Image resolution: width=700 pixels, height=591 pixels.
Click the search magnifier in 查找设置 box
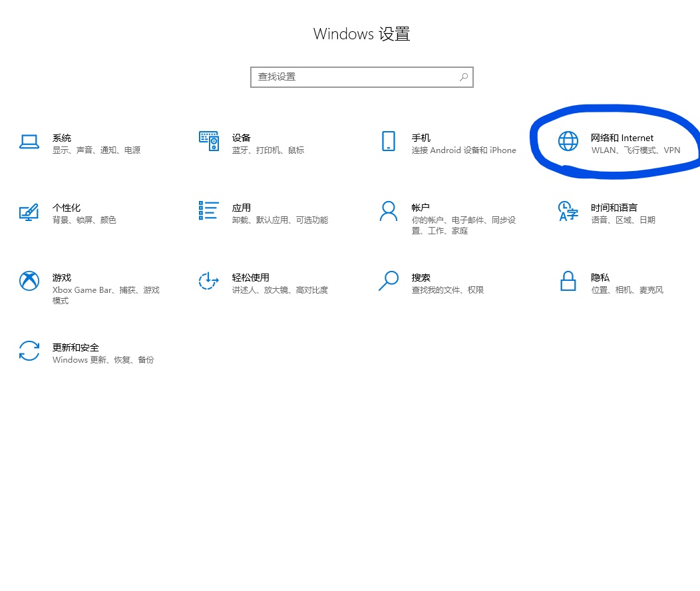[464, 77]
